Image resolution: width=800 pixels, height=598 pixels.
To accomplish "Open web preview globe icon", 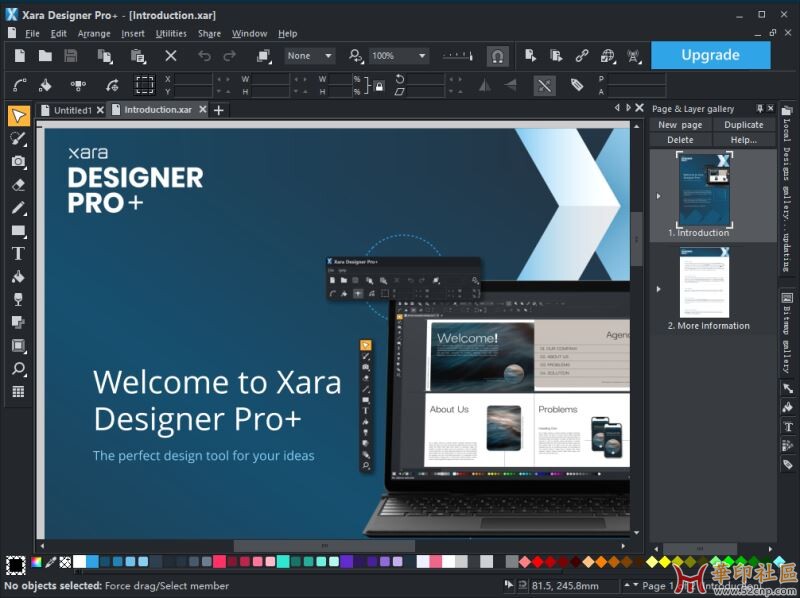I will click(607, 56).
